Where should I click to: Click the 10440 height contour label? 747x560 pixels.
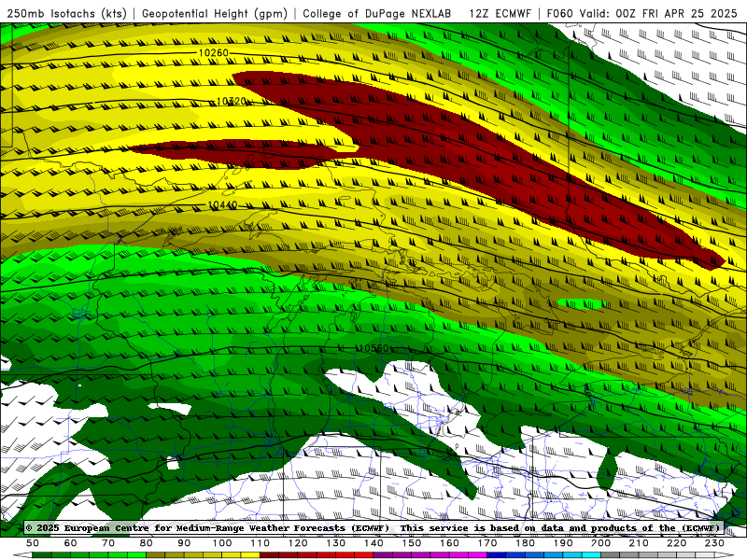pos(222,205)
